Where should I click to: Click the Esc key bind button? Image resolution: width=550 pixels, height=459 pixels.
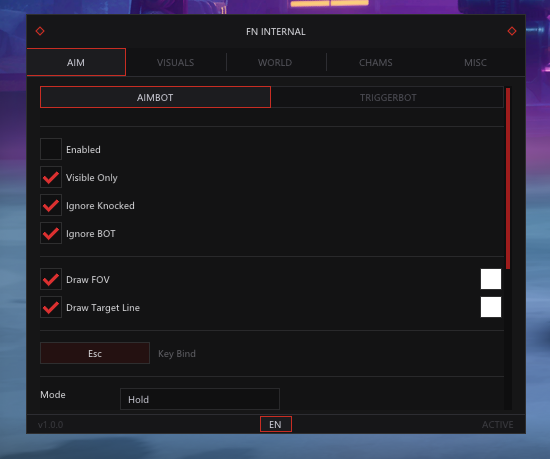(95, 353)
